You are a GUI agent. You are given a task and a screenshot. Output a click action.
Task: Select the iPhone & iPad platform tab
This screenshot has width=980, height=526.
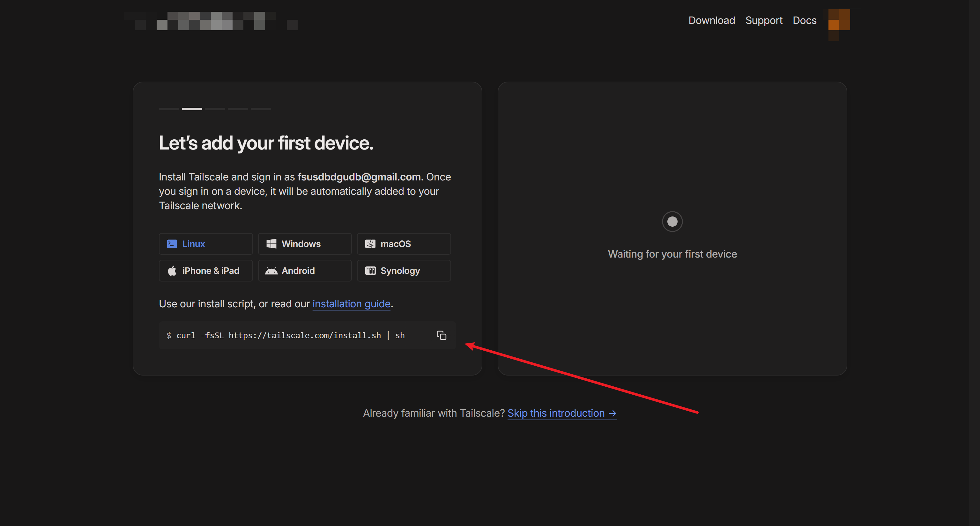click(206, 271)
